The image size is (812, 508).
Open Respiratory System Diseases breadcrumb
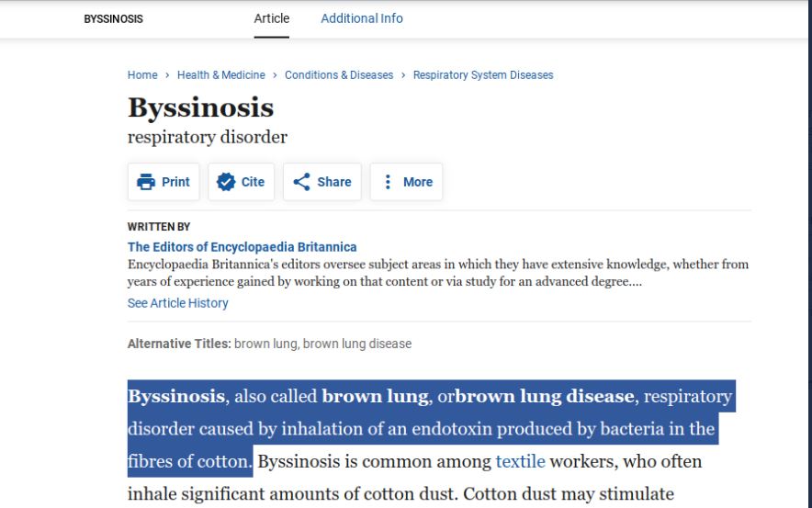point(483,75)
